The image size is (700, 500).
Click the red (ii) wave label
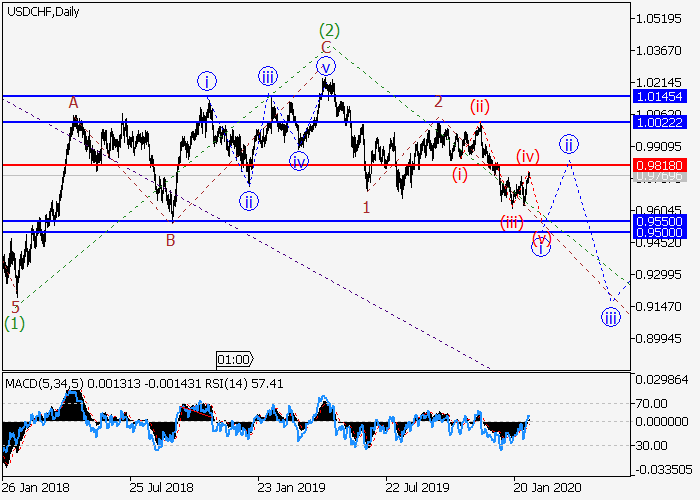[x=479, y=106]
